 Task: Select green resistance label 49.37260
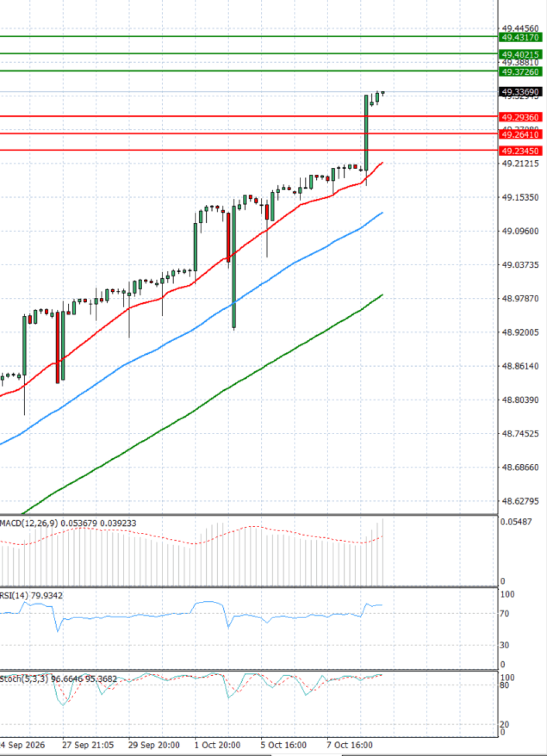point(520,72)
